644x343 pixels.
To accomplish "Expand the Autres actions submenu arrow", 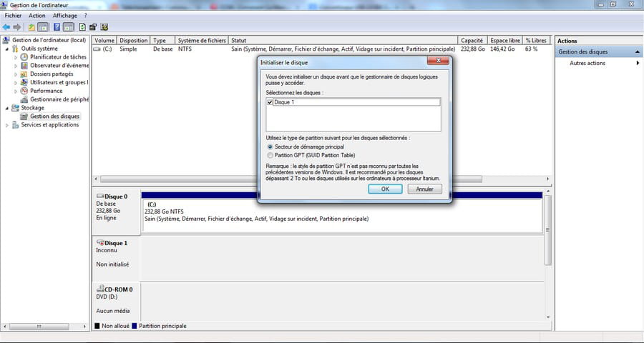I will [x=638, y=63].
